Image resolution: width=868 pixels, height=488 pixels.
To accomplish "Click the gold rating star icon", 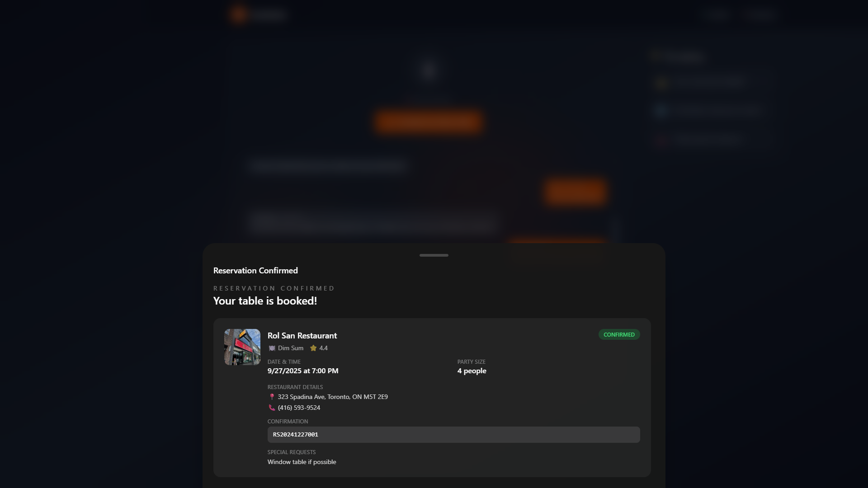I will coord(313,348).
